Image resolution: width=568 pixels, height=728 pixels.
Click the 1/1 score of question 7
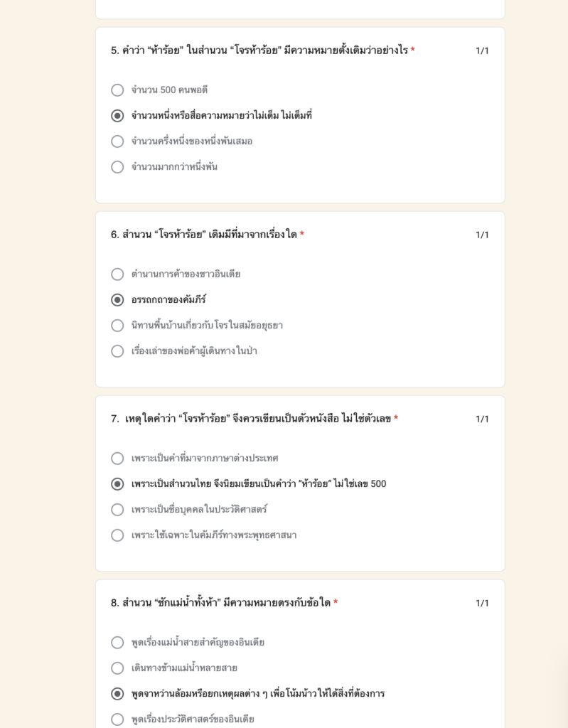[x=482, y=419]
